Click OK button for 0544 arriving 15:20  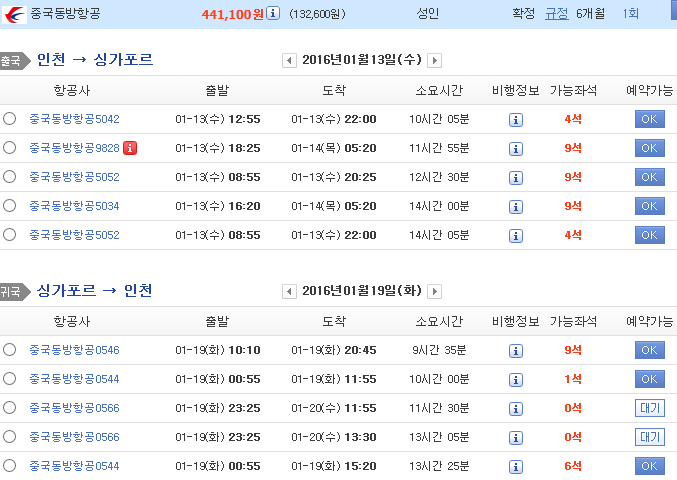(x=649, y=466)
